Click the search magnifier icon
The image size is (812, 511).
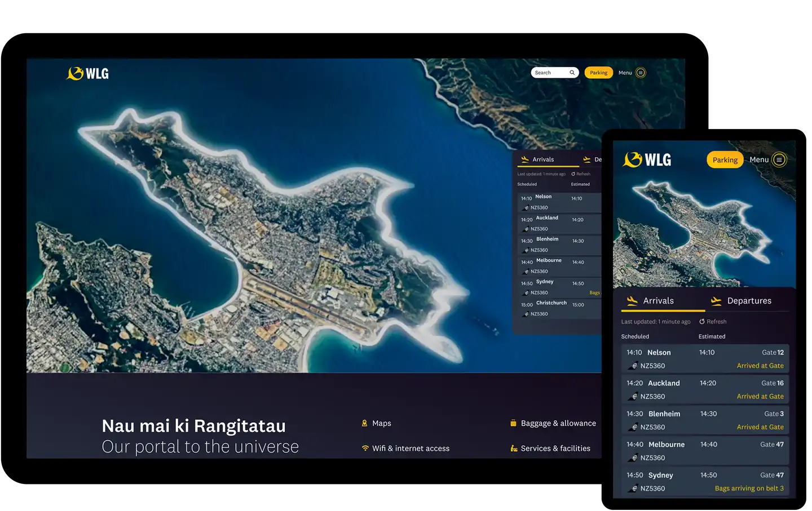coord(572,73)
